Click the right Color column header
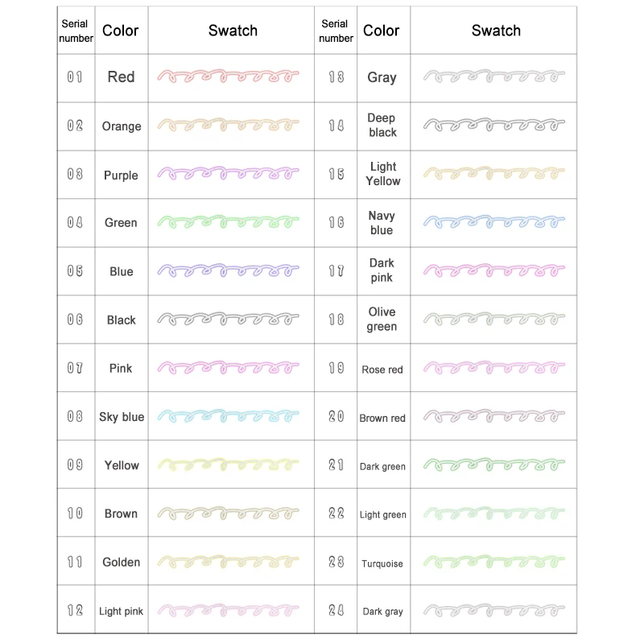The height and width of the screenshot is (644, 644). tap(382, 31)
